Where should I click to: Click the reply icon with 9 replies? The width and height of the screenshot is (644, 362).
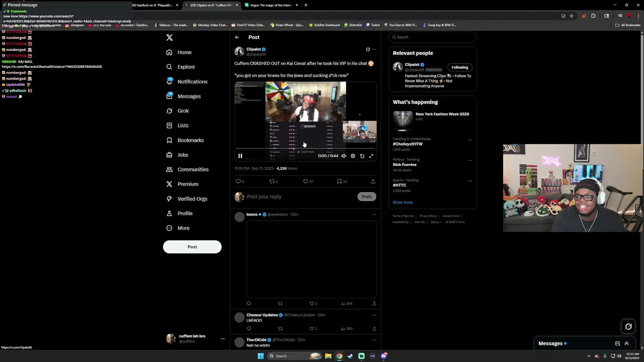[238, 182]
